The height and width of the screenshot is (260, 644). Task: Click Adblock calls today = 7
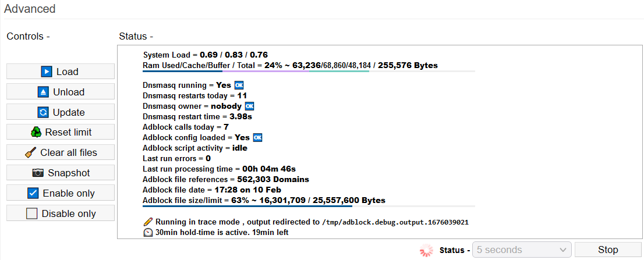(x=186, y=127)
